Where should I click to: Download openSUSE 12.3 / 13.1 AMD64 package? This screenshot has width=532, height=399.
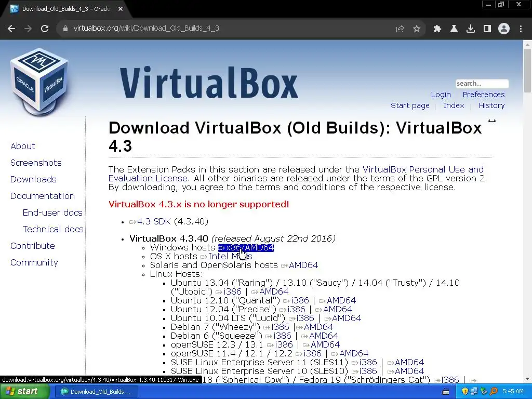pos(321,345)
